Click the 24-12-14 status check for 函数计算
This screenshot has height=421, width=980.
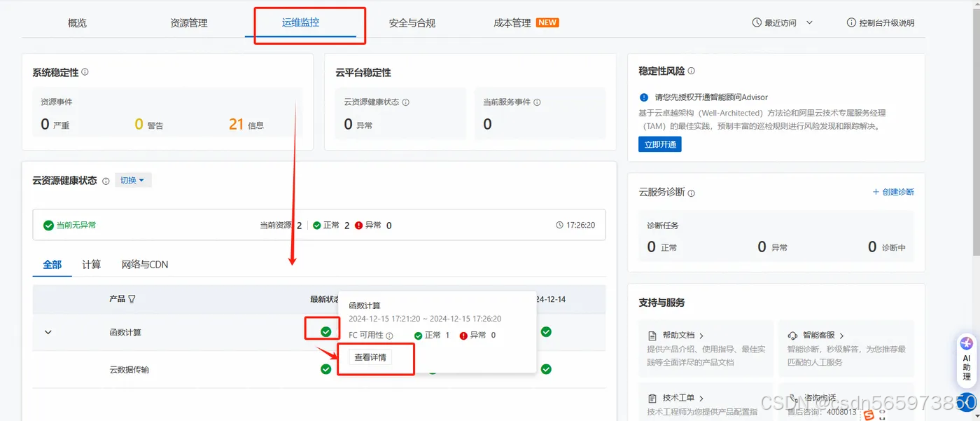tap(546, 331)
